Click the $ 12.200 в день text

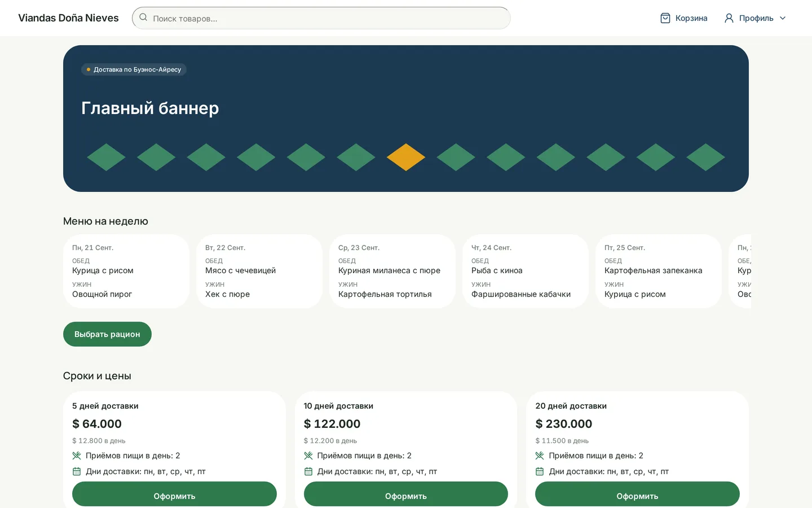[x=330, y=441]
